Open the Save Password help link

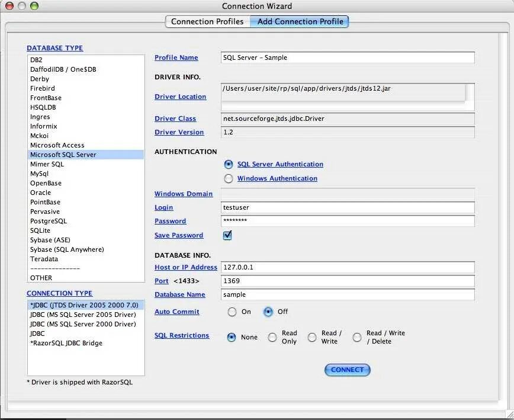pyautogui.click(x=179, y=235)
